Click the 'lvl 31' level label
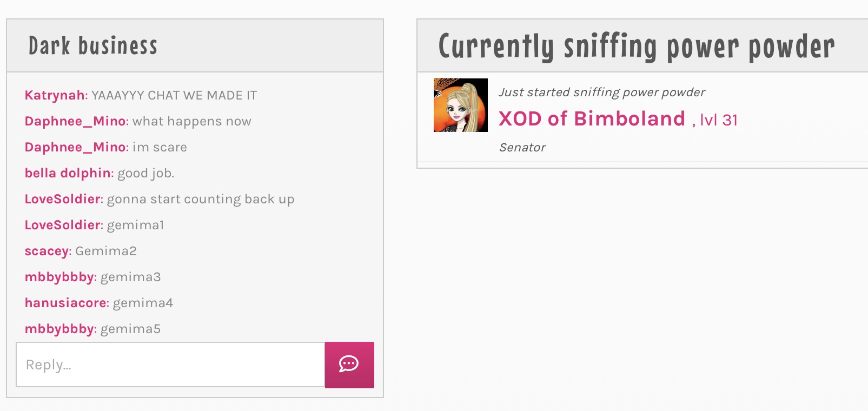 [x=719, y=120]
